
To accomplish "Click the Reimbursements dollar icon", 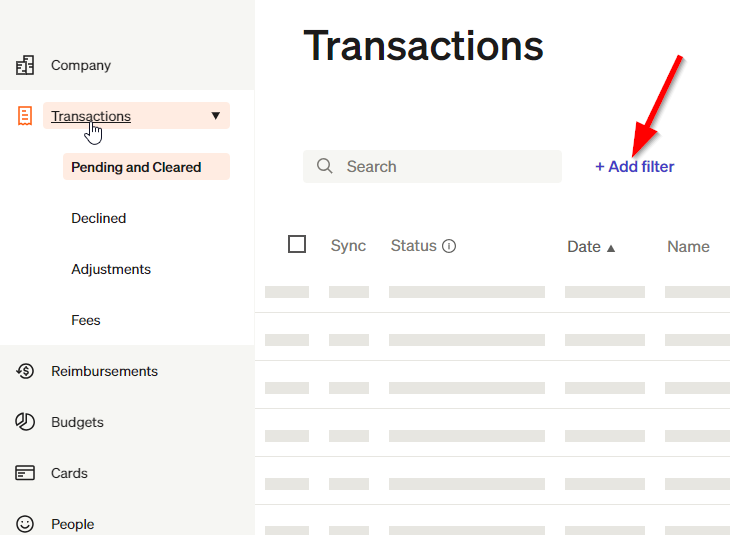I will (25, 371).
